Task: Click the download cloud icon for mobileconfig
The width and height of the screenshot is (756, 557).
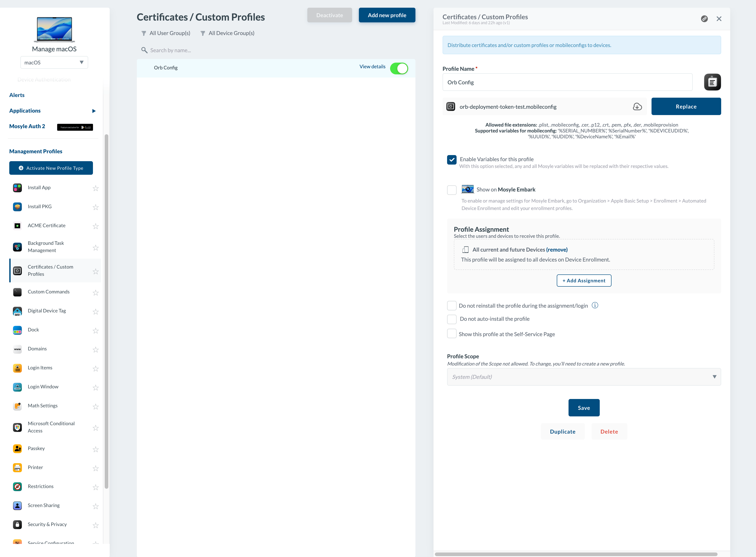Action: [x=637, y=106]
